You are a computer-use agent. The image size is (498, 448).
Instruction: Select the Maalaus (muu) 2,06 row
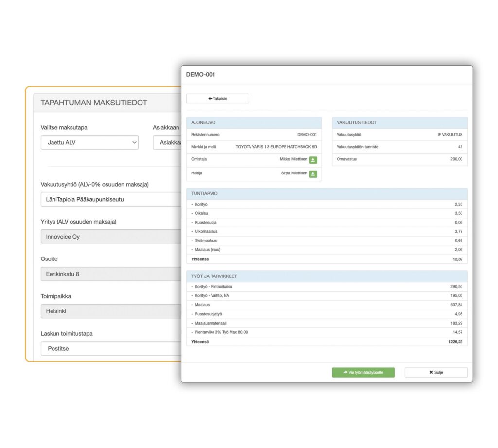tap(327, 250)
